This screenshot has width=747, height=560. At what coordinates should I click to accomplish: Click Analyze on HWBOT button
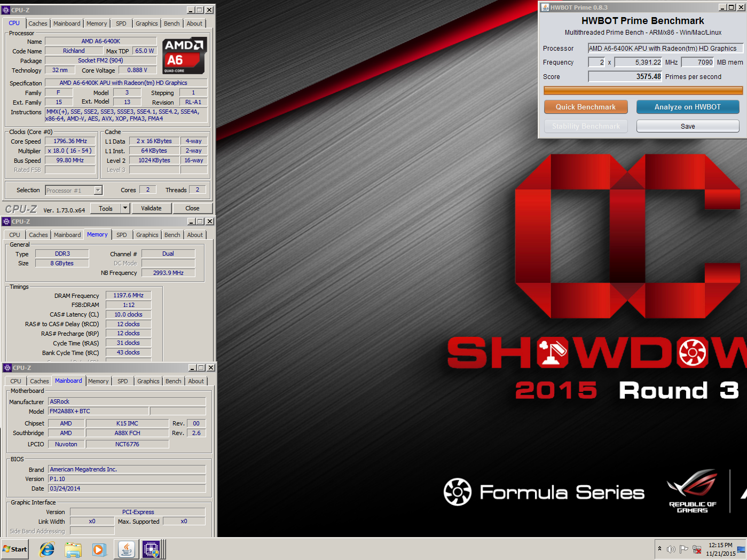(x=688, y=107)
